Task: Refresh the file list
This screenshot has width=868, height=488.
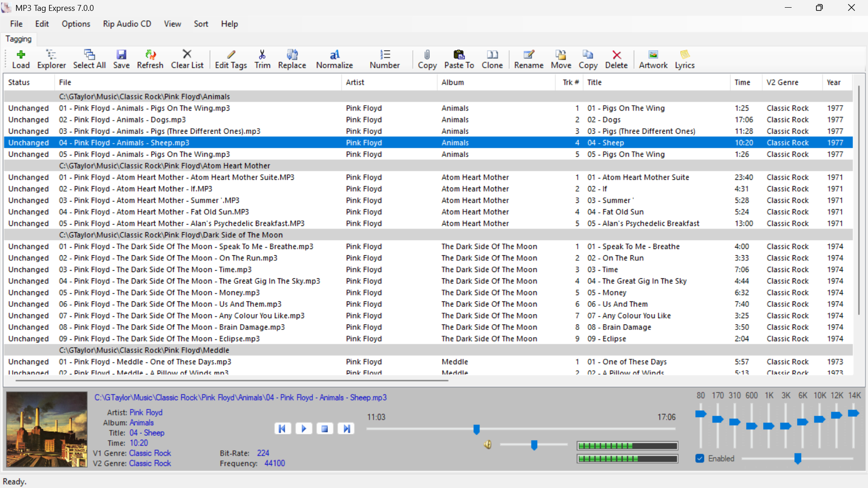Action: point(150,59)
